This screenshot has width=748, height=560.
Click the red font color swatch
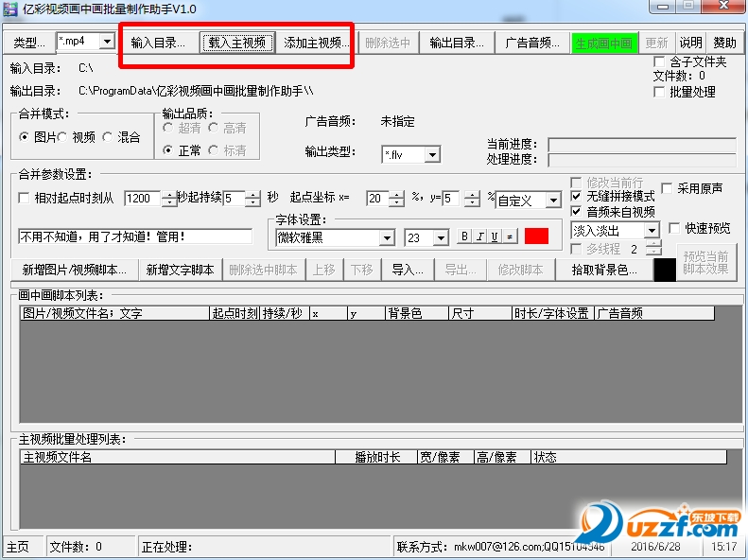[536, 236]
